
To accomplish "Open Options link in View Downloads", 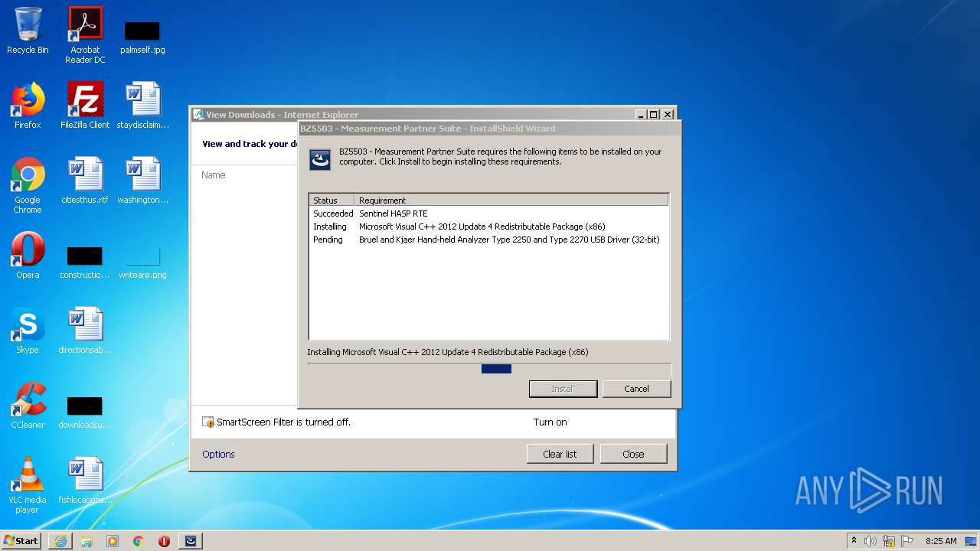I will click(218, 454).
